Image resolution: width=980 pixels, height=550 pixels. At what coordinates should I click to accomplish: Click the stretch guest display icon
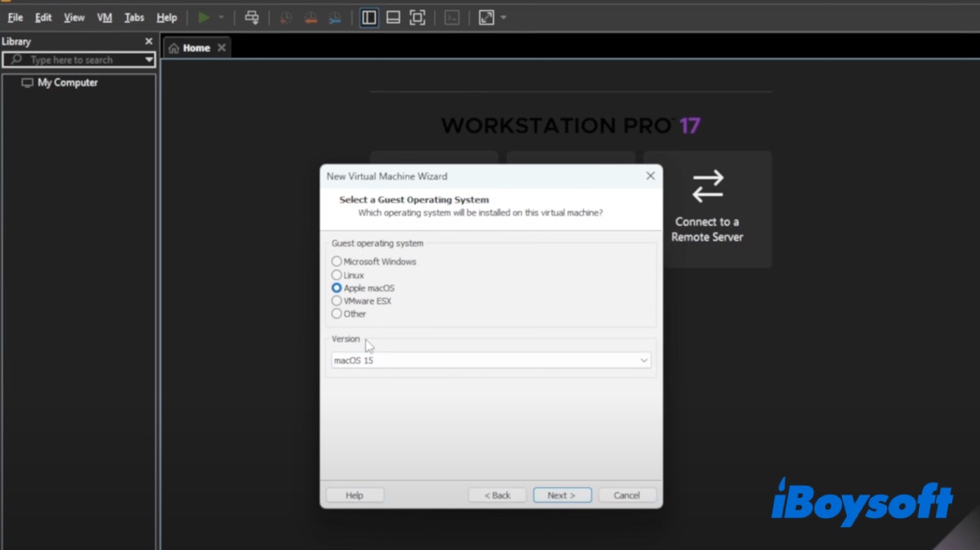point(487,17)
